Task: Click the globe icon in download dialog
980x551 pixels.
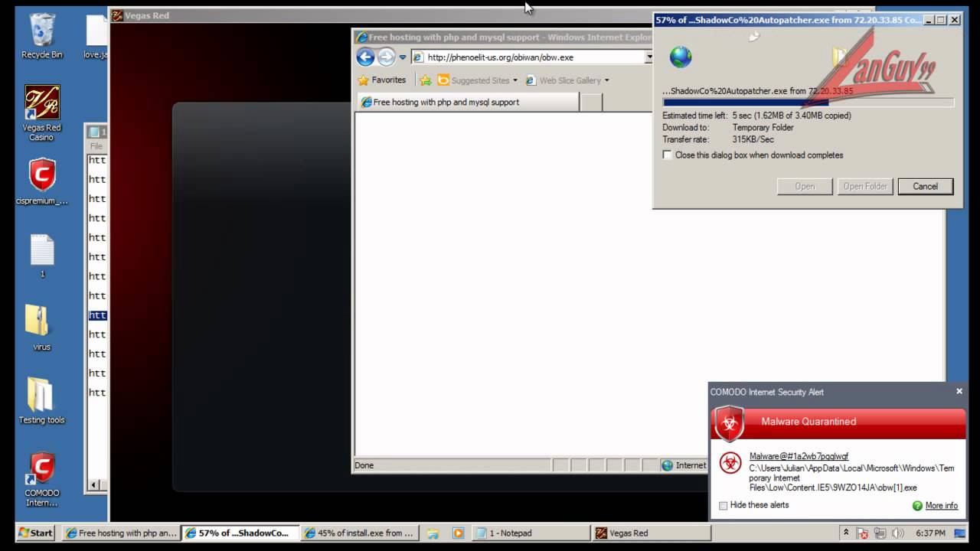Action: 680,57
